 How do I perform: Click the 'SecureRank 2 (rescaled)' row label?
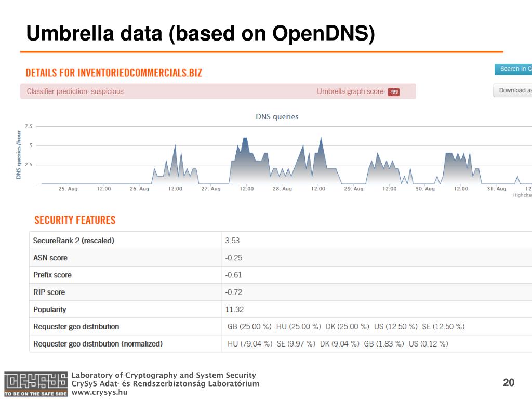click(x=74, y=241)
